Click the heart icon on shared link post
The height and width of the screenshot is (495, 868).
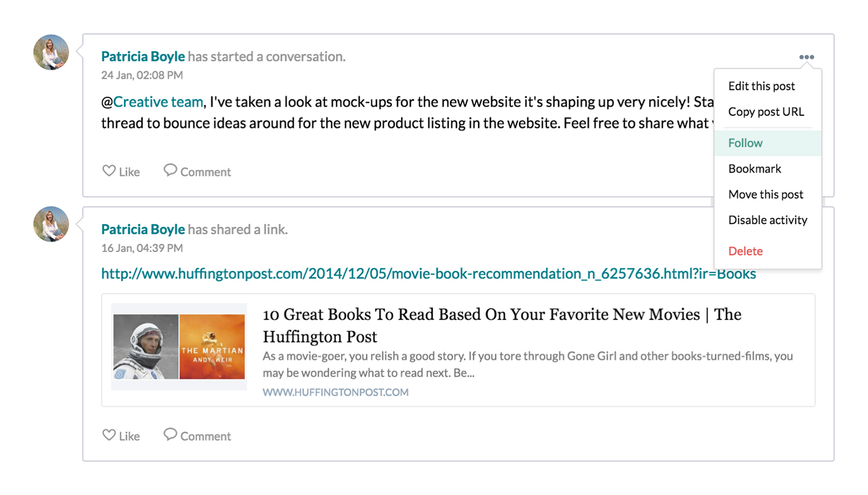[109, 435]
